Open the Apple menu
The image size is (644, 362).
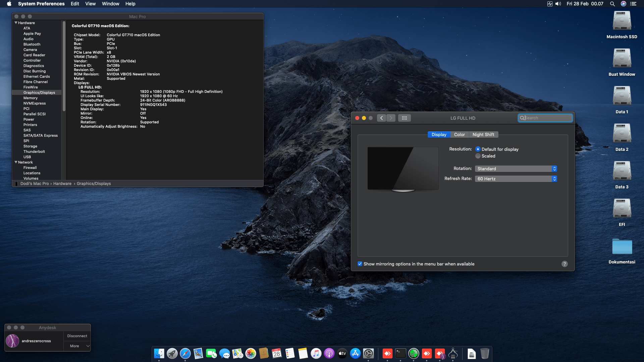click(9, 4)
